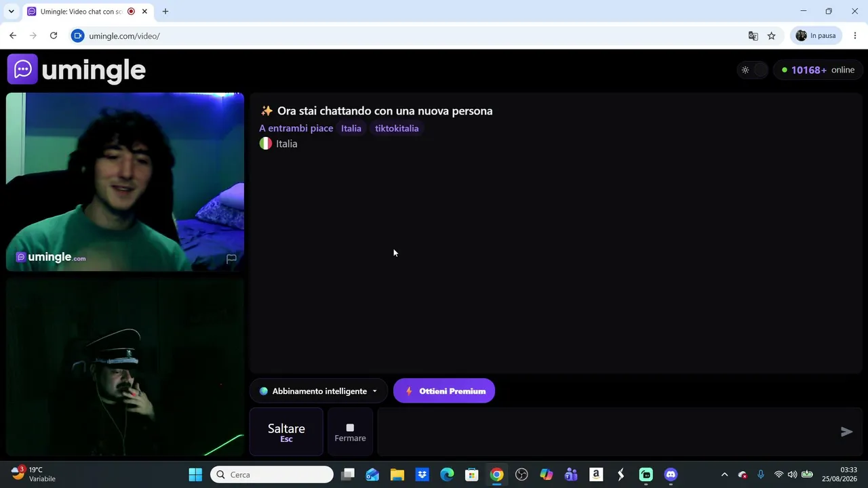The width and height of the screenshot is (868, 488).
Task: Open the green face app in taskbar
Action: [646, 474]
